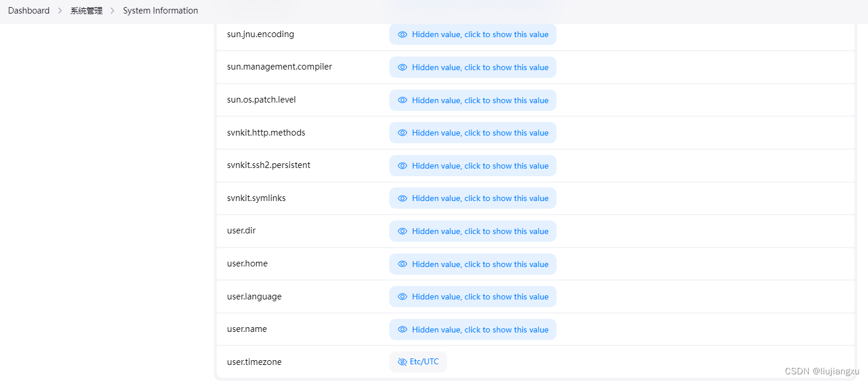
Task: Select user.language property name
Action: click(x=254, y=297)
